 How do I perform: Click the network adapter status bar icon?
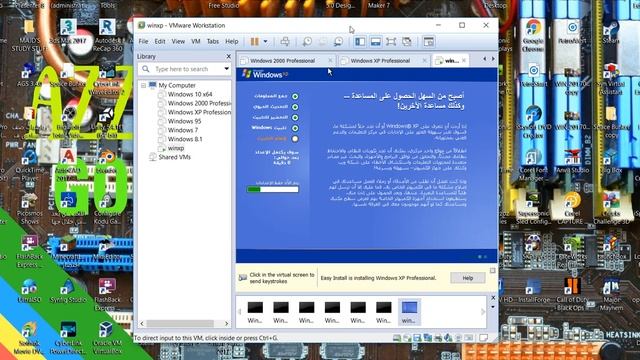427,338
